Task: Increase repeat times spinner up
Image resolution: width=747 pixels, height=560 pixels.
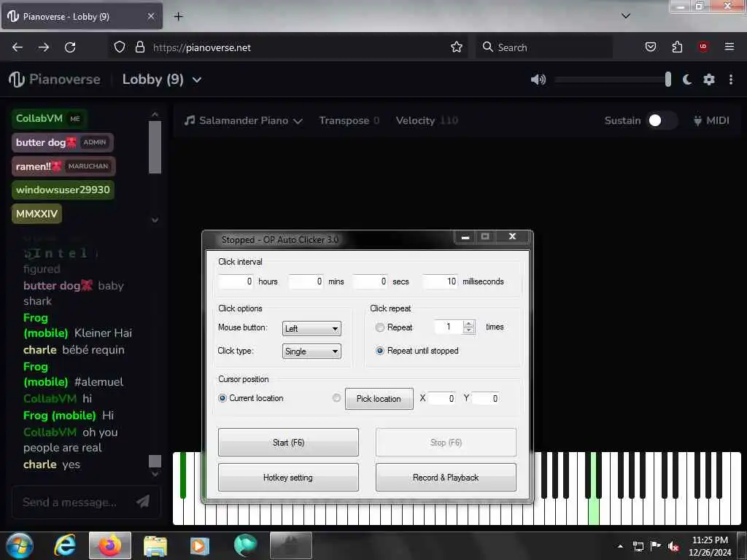Action: (469, 324)
